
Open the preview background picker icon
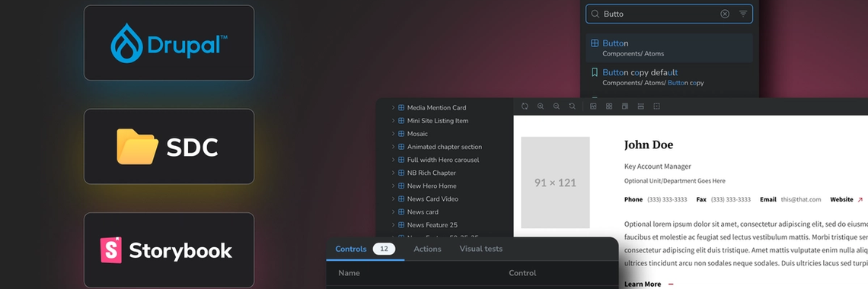coord(593,106)
